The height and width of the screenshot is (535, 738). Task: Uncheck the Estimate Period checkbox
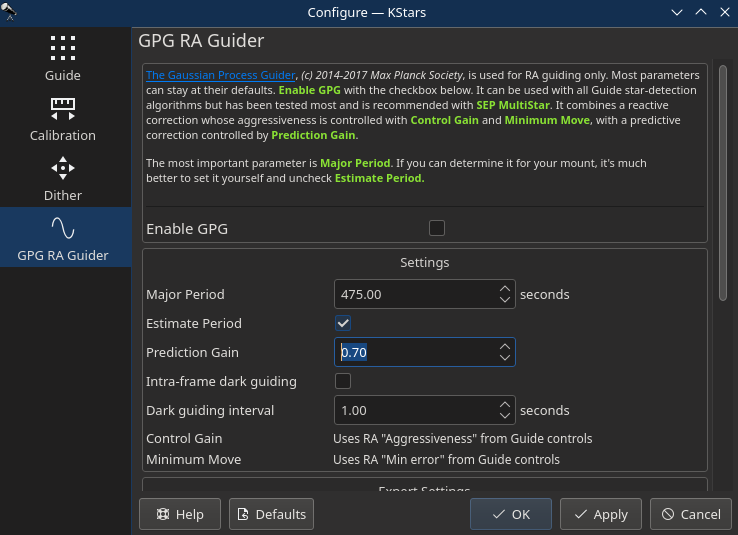click(x=343, y=323)
